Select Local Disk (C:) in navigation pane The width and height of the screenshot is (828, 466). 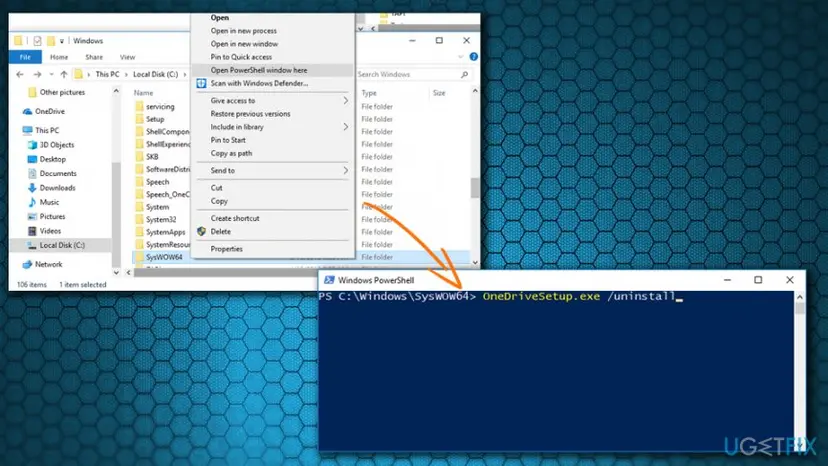(62, 245)
